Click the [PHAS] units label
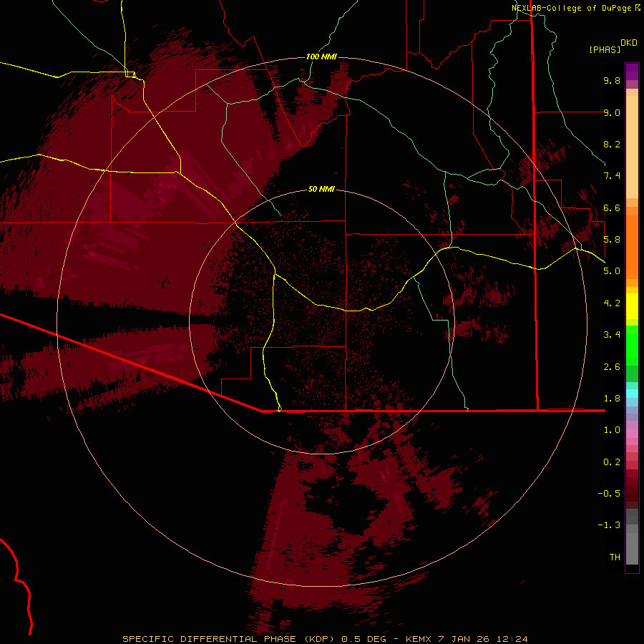Image resolution: width=644 pixels, height=644 pixels. 605,49
